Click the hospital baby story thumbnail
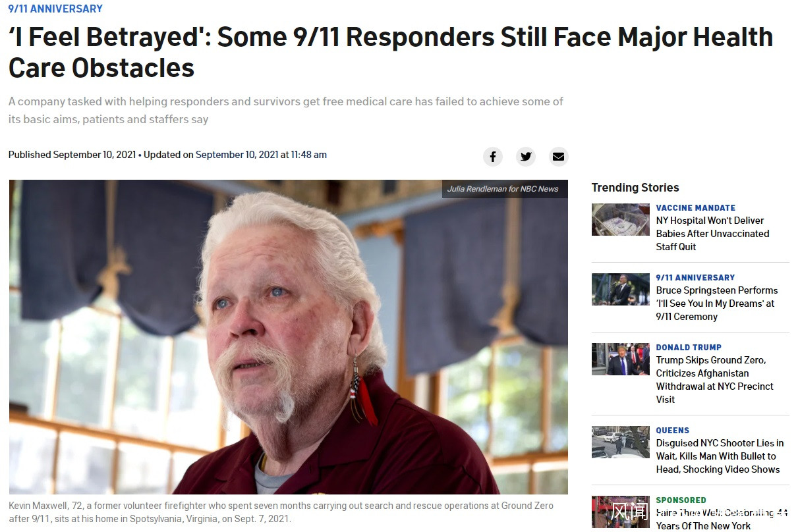Viewport: 798px width, 532px height. coord(620,220)
